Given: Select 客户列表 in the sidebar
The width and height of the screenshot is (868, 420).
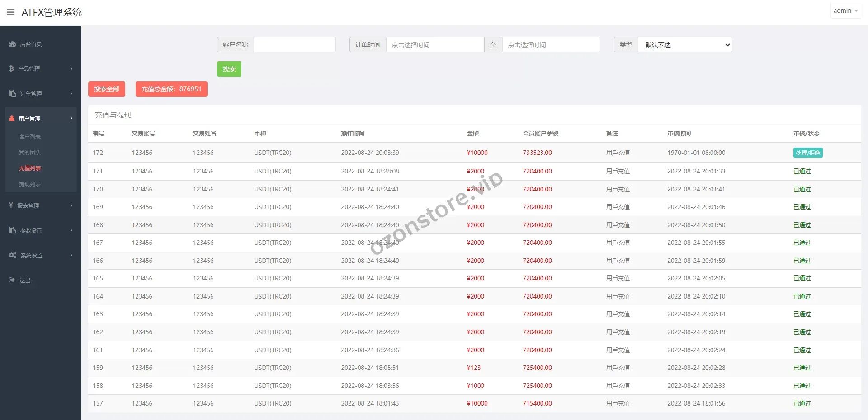Looking at the screenshot, I should click(30, 136).
